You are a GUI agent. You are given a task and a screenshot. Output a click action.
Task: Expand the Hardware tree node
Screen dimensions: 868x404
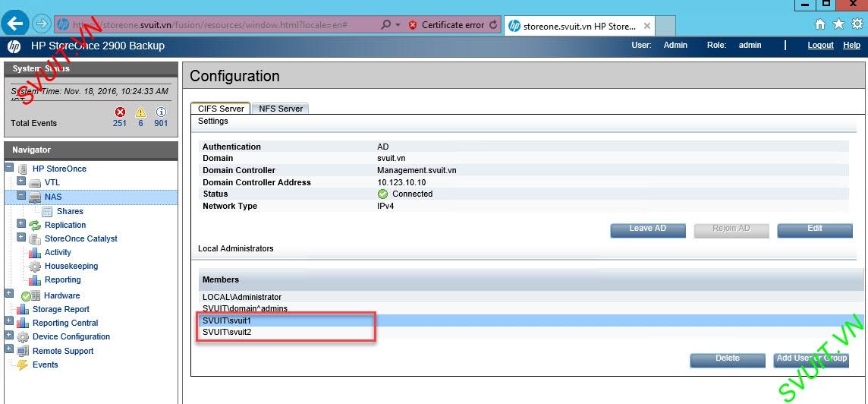coord(9,292)
